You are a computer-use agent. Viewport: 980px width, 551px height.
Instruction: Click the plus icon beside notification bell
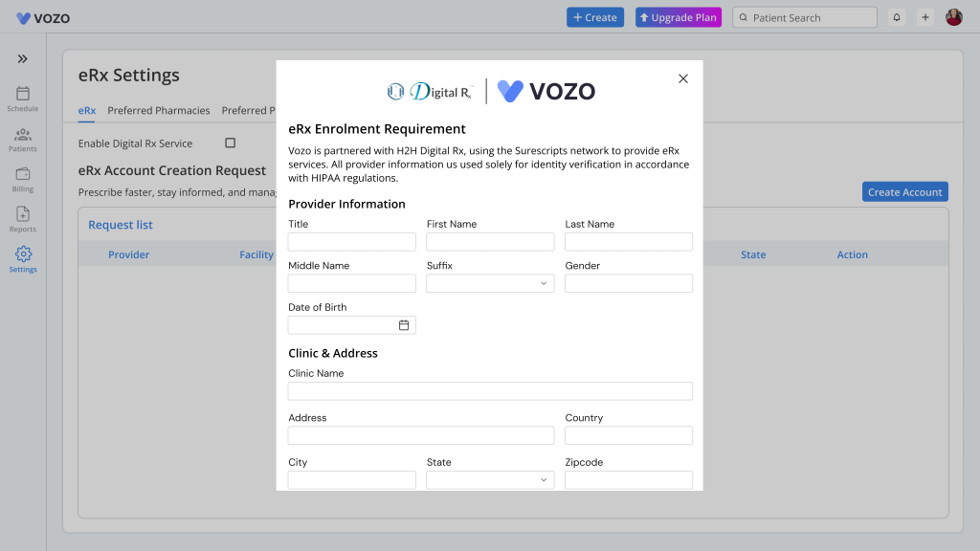[925, 17]
